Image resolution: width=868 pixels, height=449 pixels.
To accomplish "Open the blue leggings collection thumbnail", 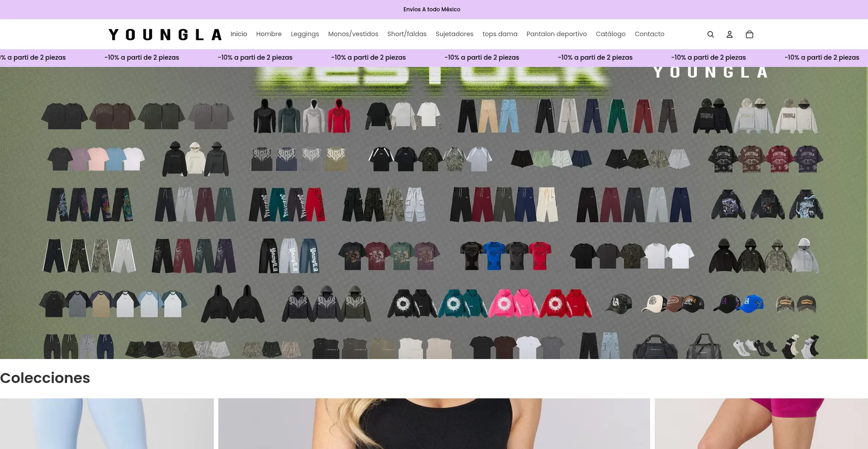I will click(x=107, y=423).
